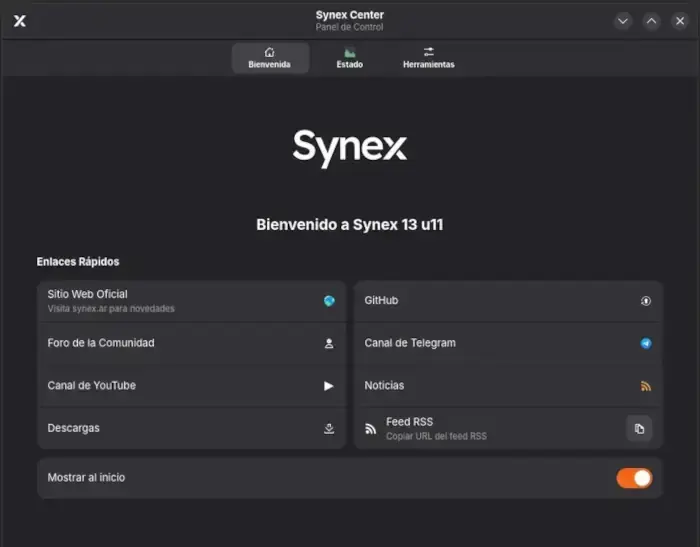Click the orange RSS icon next to Noticias
This screenshot has height=547, width=700.
point(646,386)
